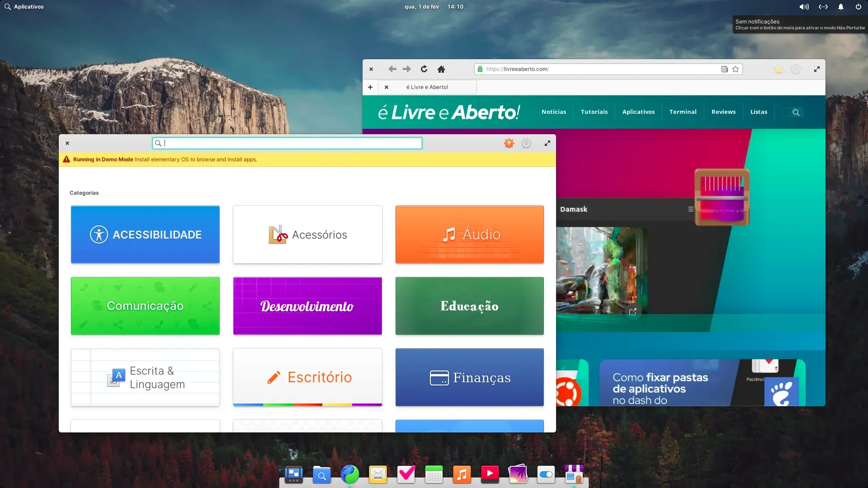
Task: Open Listas in the site navigation
Action: (759, 112)
